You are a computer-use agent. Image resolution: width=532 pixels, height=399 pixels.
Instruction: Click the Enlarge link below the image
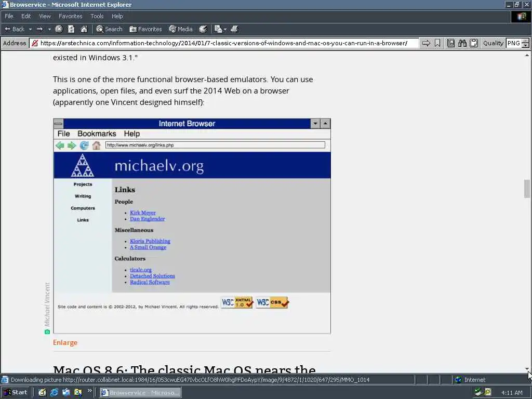tap(65, 343)
